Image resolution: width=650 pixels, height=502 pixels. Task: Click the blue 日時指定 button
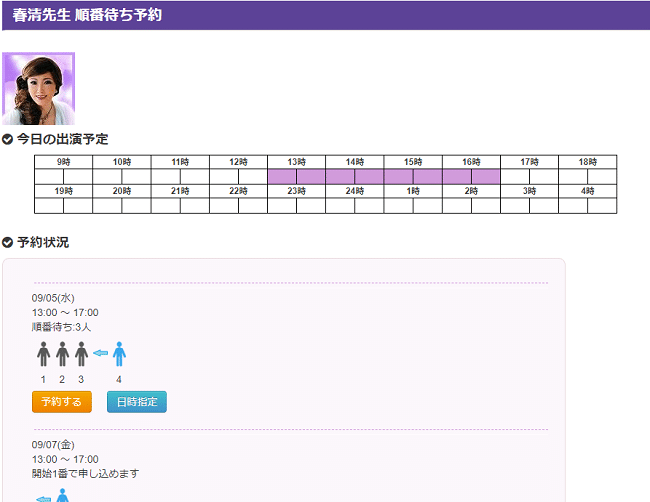[137, 402]
